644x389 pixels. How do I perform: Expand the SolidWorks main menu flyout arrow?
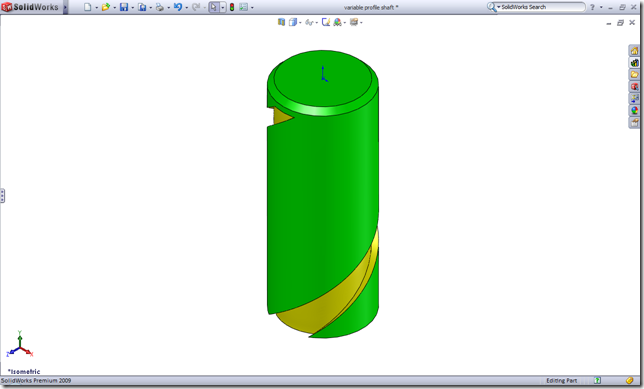(x=65, y=7)
